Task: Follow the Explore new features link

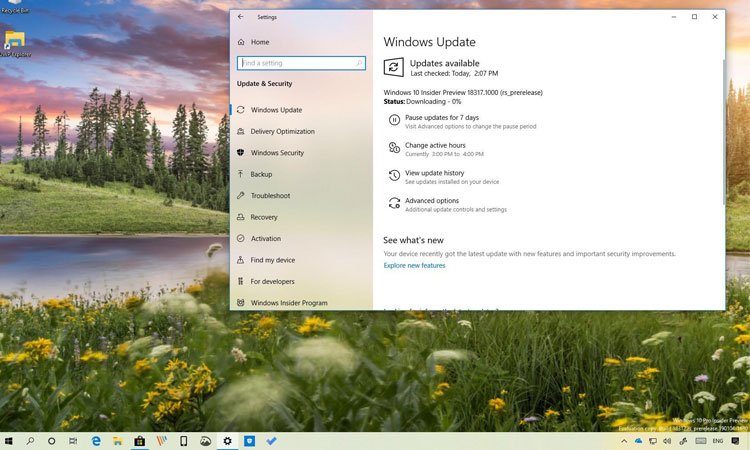Action: [414, 266]
